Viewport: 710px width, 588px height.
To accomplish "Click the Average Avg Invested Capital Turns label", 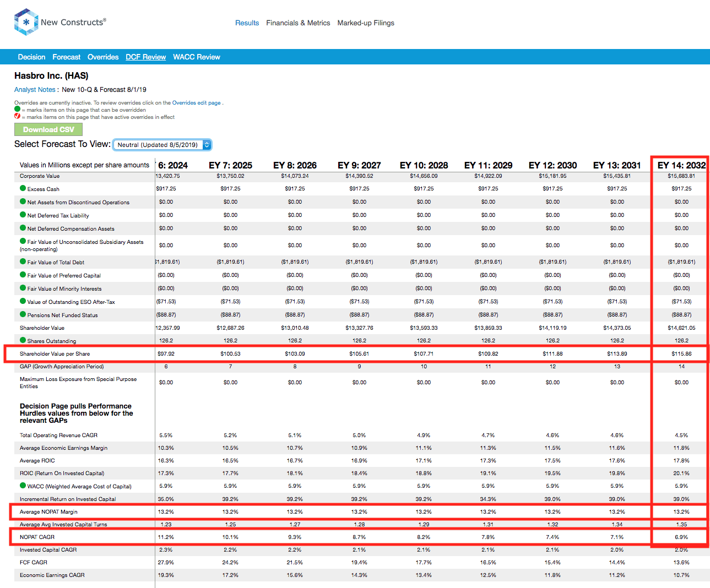I will (x=63, y=525).
